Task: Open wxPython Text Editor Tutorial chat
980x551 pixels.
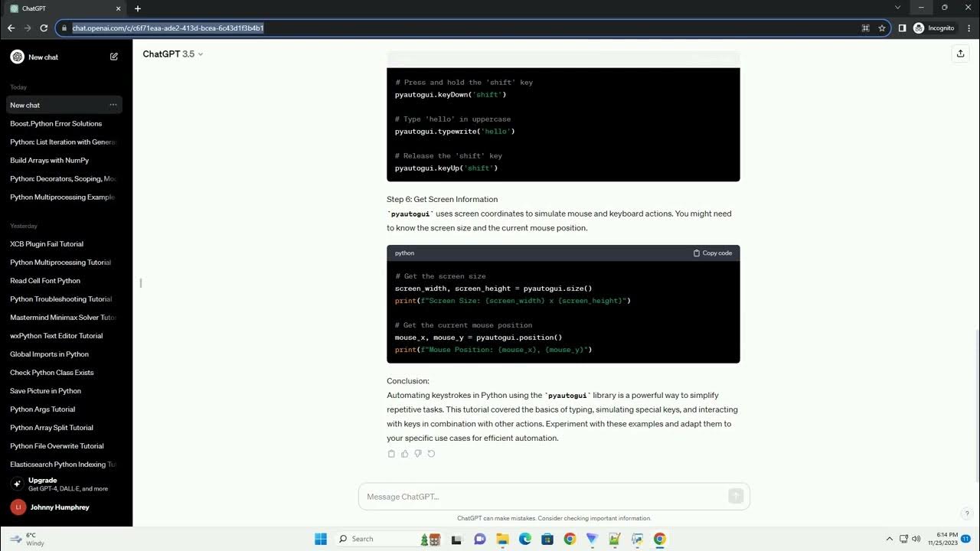Action: 64,335
